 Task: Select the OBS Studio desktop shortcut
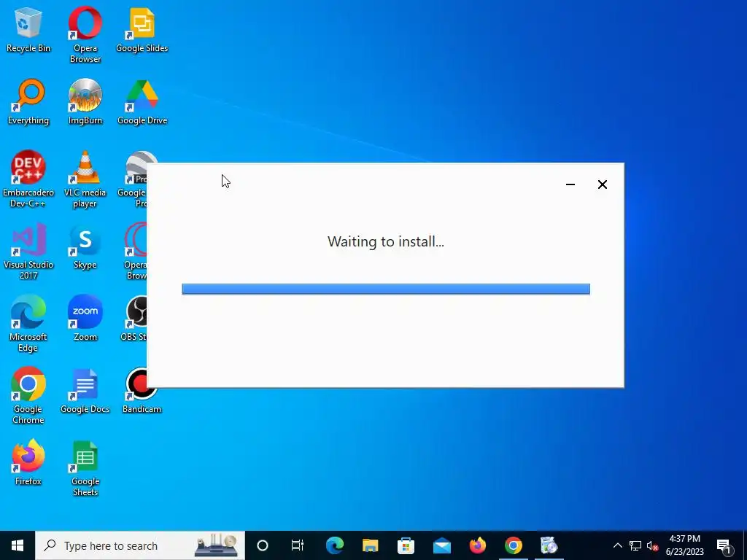pyautogui.click(x=134, y=319)
